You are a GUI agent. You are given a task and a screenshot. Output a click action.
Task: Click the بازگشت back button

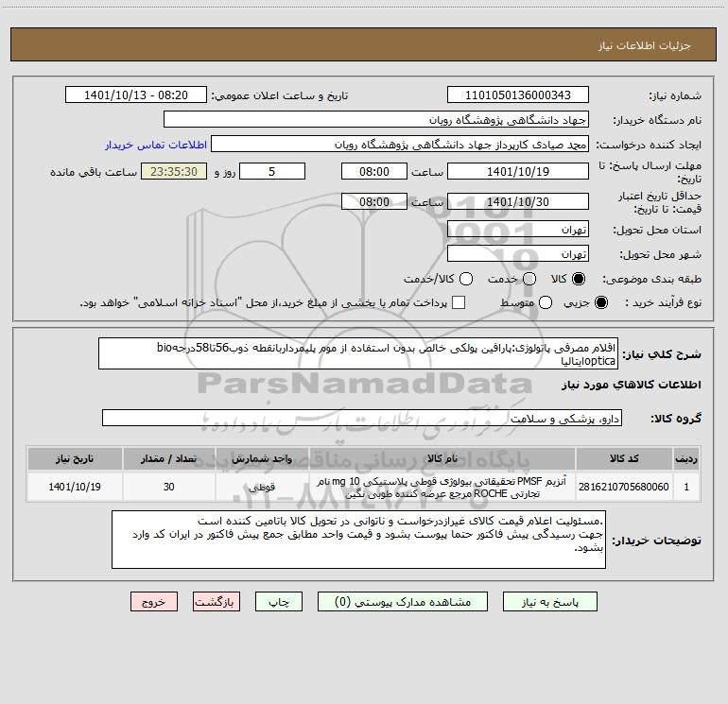click(217, 602)
